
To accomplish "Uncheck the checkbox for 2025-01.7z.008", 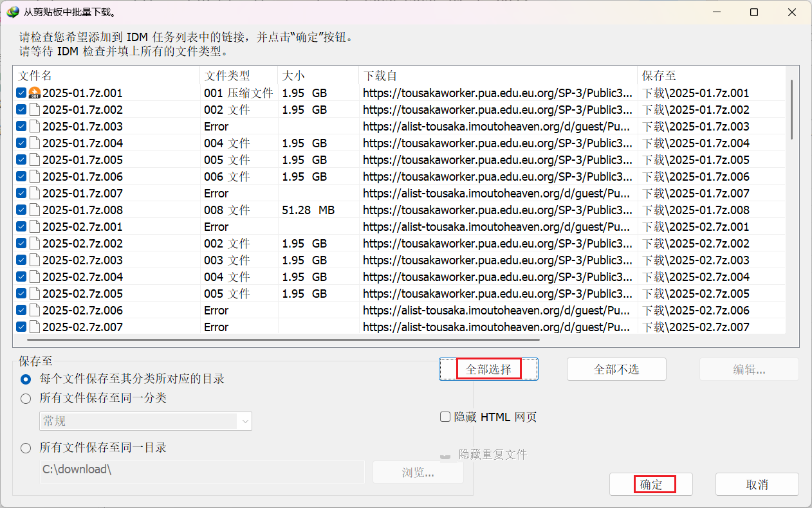I will [21, 210].
